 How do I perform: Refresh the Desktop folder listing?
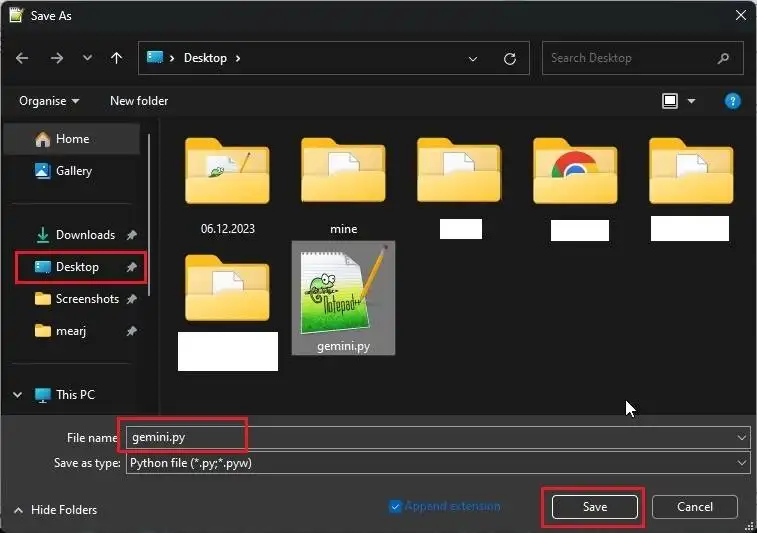click(x=510, y=59)
